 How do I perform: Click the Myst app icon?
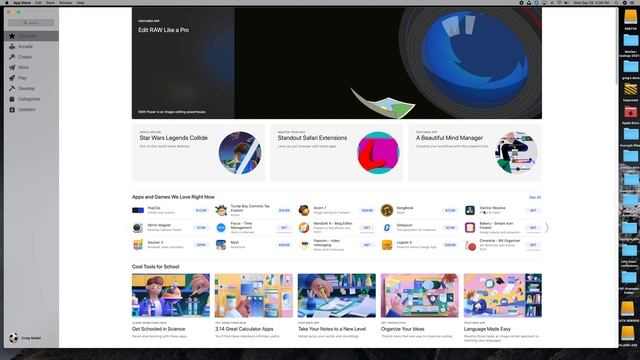[x=221, y=244]
